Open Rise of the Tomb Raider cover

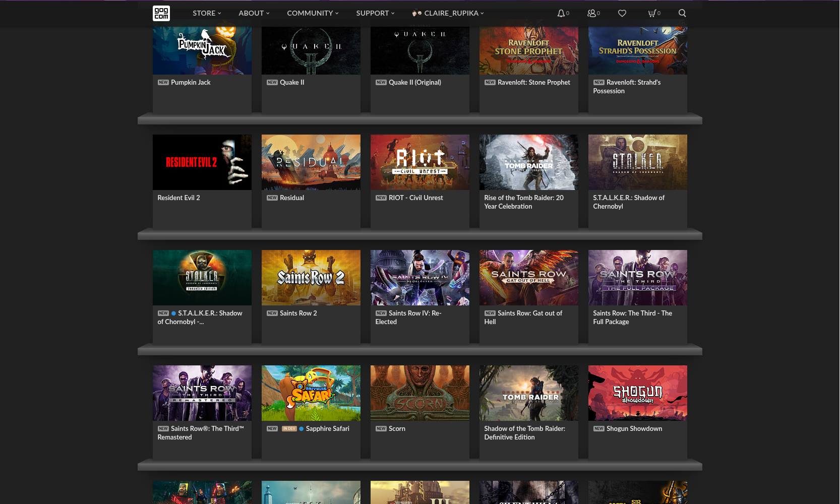529,162
